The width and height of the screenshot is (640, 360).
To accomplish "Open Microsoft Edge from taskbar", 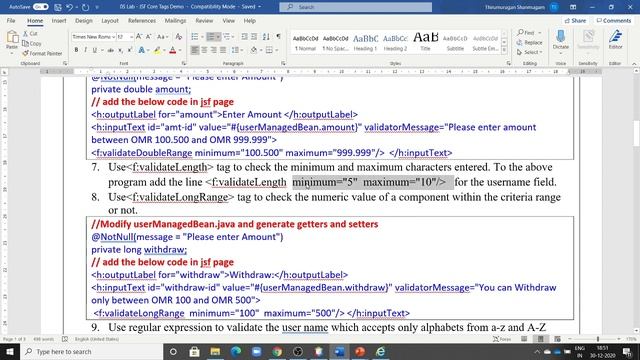I will point(236,351).
